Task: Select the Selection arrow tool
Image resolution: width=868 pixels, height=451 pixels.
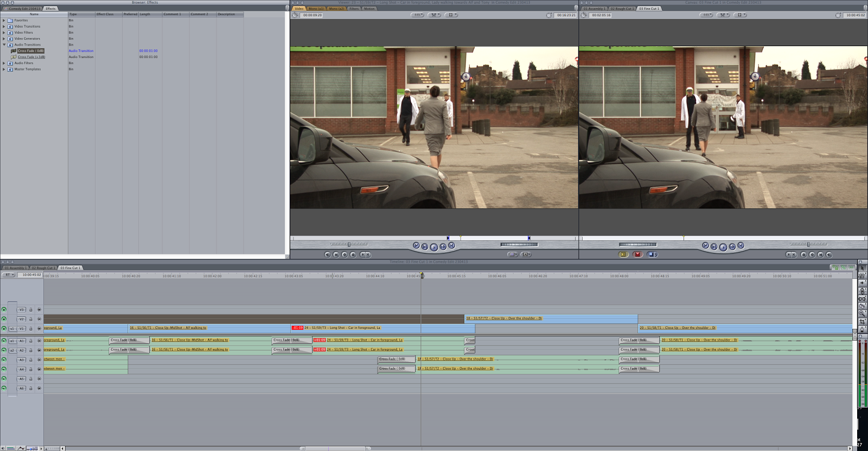Action: tap(862, 268)
